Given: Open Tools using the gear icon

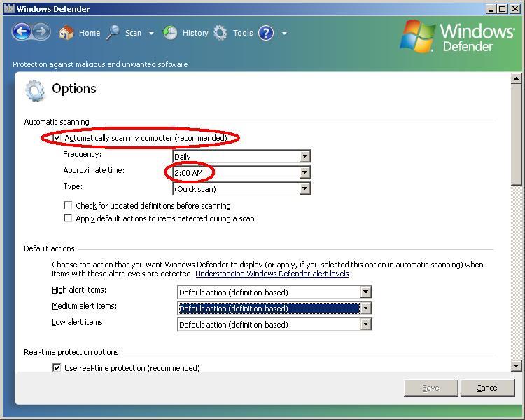Looking at the screenshot, I should click(220, 33).
